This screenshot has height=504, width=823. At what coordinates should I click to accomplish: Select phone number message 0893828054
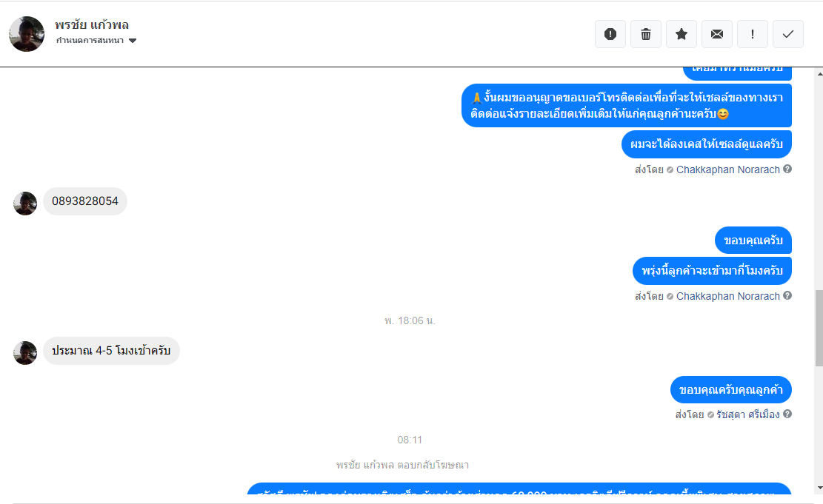click(85, 201)
